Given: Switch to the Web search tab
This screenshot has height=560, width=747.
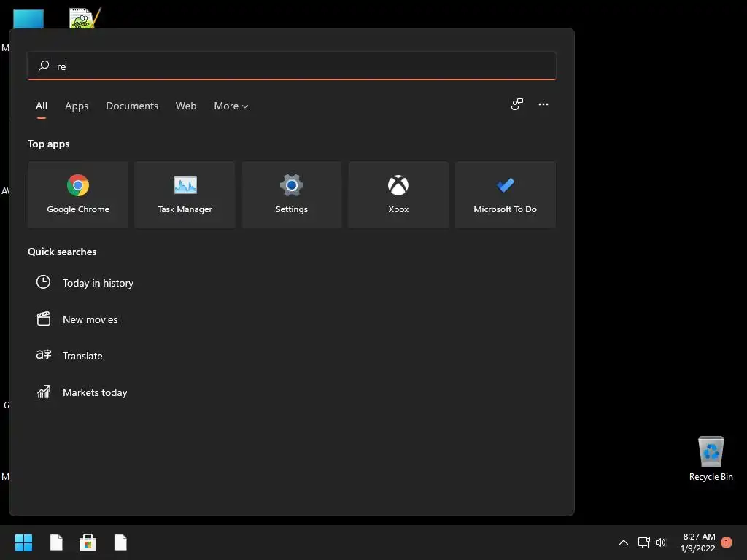Looking at the screenshot, I should point(186,106).
